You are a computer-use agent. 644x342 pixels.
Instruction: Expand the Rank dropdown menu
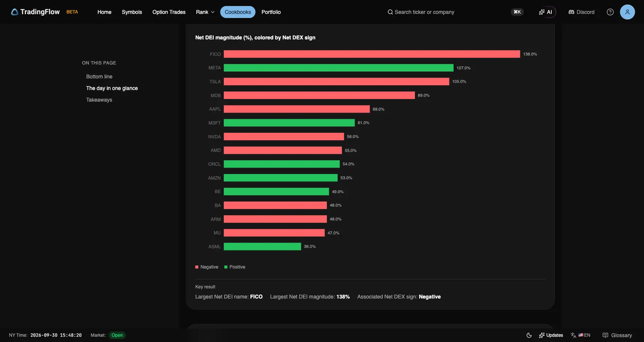(x=205, y=12)
